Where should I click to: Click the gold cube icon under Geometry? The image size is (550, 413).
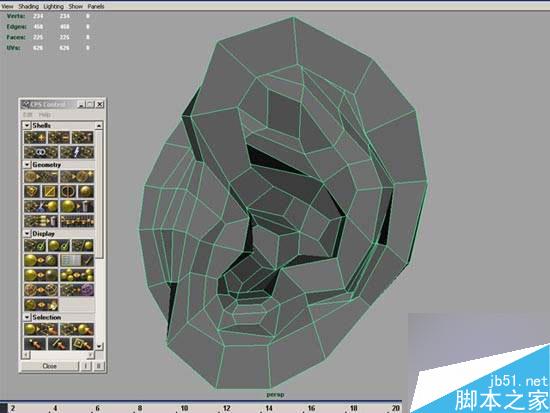click(x=32, y=192)
